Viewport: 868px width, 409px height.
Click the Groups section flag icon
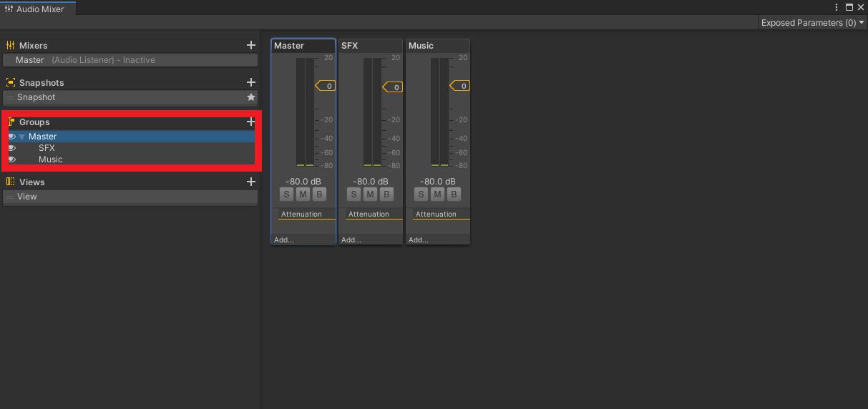11,122
